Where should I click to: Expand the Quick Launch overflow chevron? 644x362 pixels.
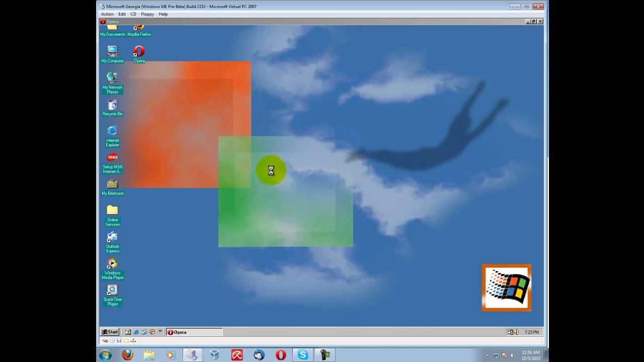160,331
